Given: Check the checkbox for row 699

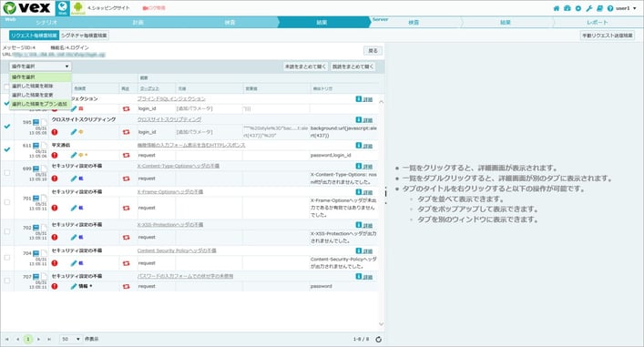Looking at the screenshot, I should 7,173.
